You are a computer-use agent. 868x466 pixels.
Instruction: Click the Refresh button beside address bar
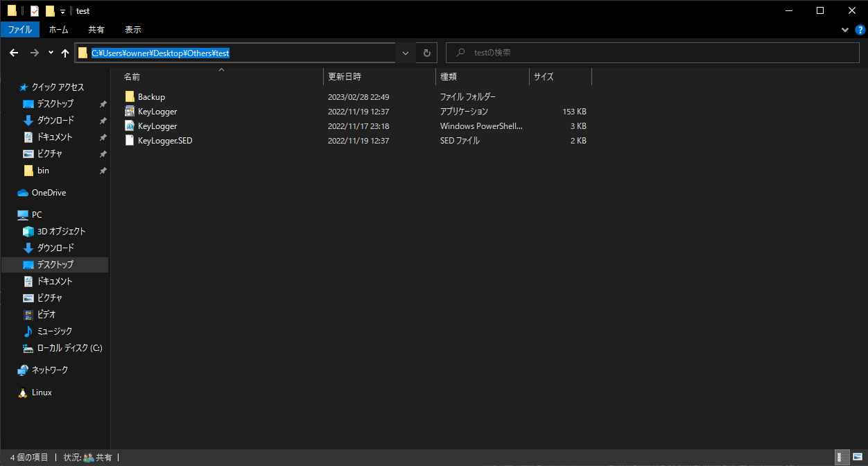pyautogui.click(x=427, y=53)
